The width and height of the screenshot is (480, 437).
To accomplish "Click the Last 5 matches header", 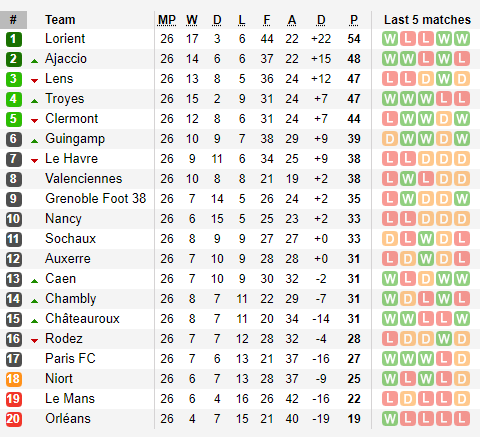I will [x=427, y=20].
